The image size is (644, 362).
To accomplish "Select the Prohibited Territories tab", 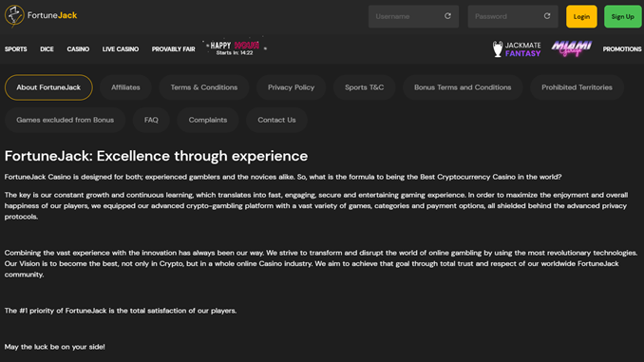I will pyautogui.click(x=577, y=87).
